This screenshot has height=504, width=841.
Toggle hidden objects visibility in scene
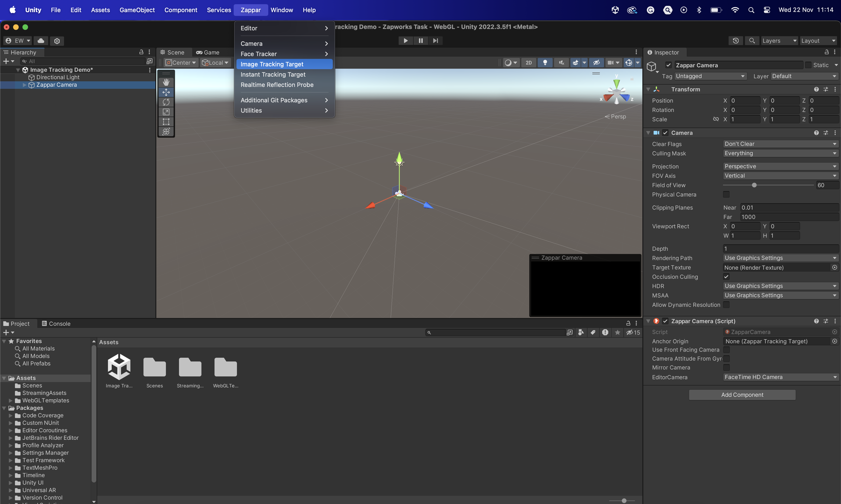tap(596, 62)
